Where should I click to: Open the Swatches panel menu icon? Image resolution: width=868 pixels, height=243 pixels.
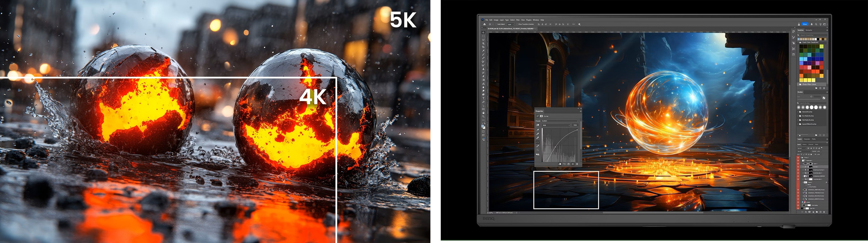coord(827,30)
